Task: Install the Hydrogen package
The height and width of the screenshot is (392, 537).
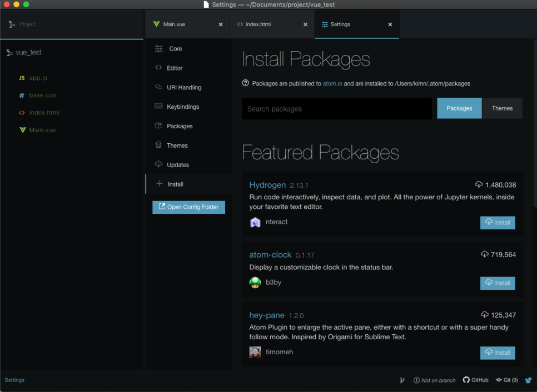Action: tap(498, 222)
